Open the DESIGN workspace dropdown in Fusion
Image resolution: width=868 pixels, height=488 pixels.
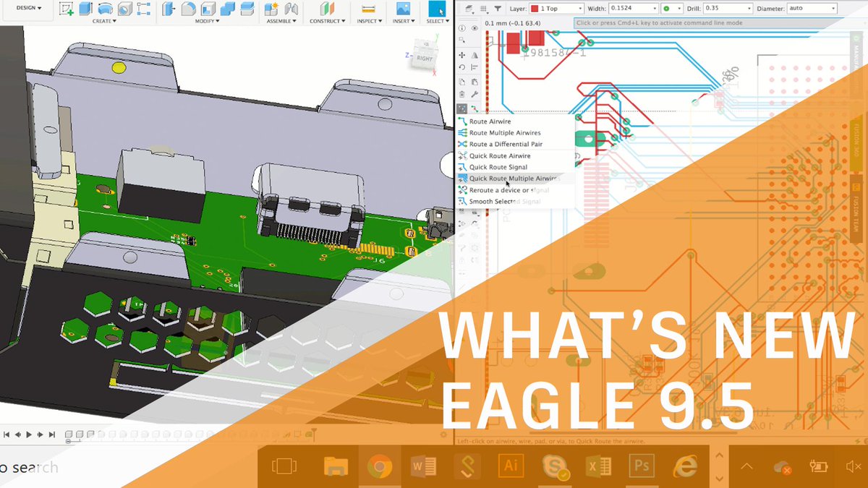click(28, 9)
